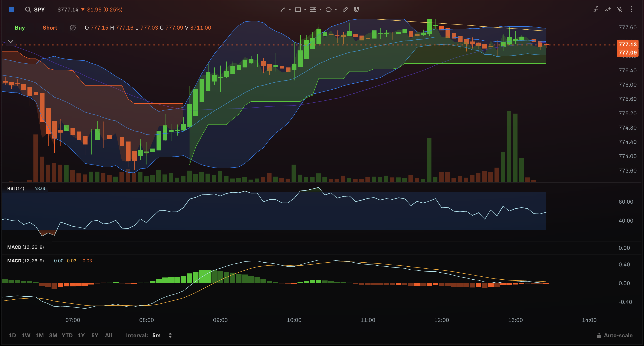Viewport: 644px width, 346px height.
Task: Click the Auto-scale lock icon
Action: pos(599,335)
